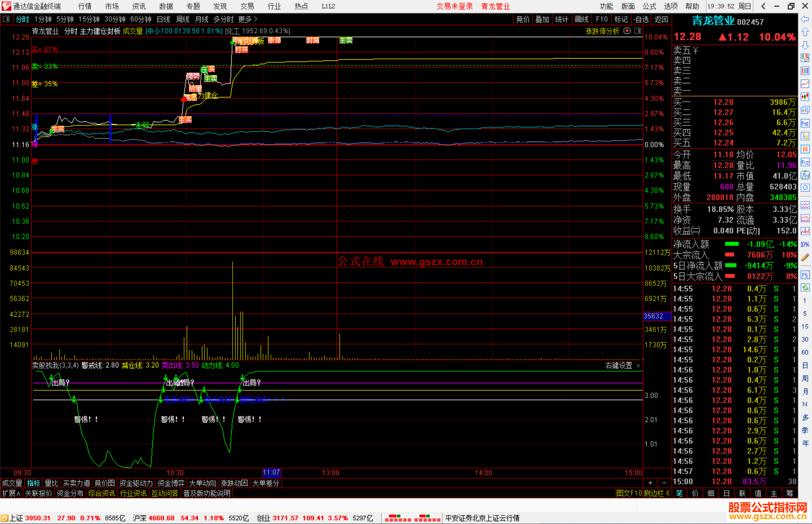Click the f(x) formula icon in sidebar
Image resolution: width=812 pixels, height=524 pixels.
tap(805, 175)
